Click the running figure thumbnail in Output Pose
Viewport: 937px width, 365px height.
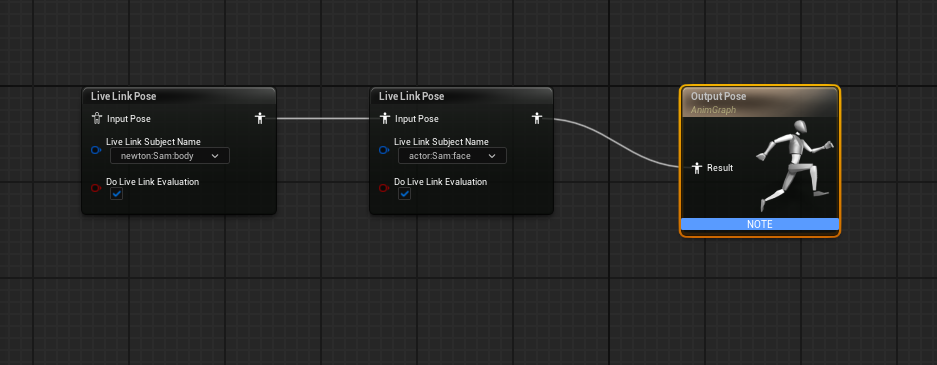click(x=794, y=166)
